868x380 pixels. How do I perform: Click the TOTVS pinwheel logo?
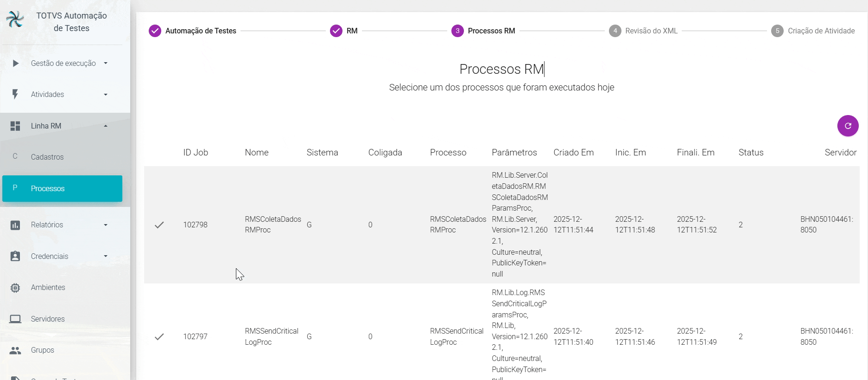15,19
